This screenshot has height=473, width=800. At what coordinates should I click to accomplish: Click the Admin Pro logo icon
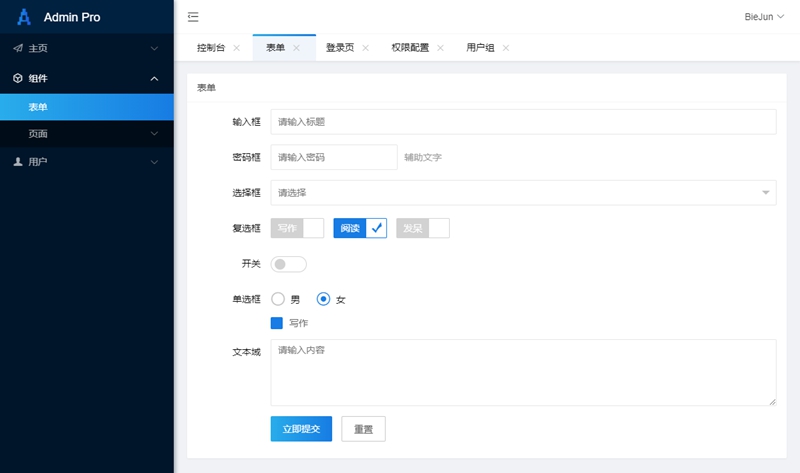pos(25,17)
